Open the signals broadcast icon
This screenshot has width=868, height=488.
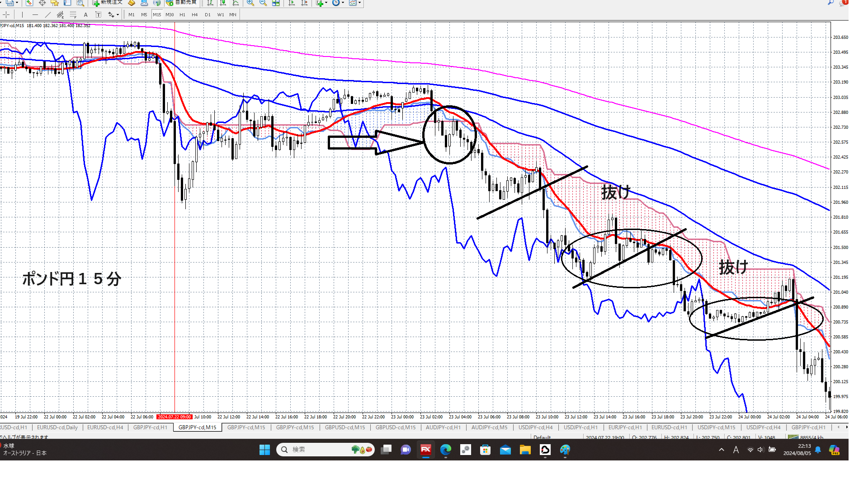pyautogui.click(x=157, y=3)
